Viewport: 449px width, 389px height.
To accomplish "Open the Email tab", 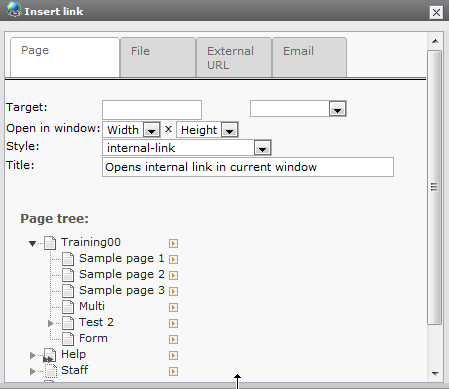I will point(310,57).
